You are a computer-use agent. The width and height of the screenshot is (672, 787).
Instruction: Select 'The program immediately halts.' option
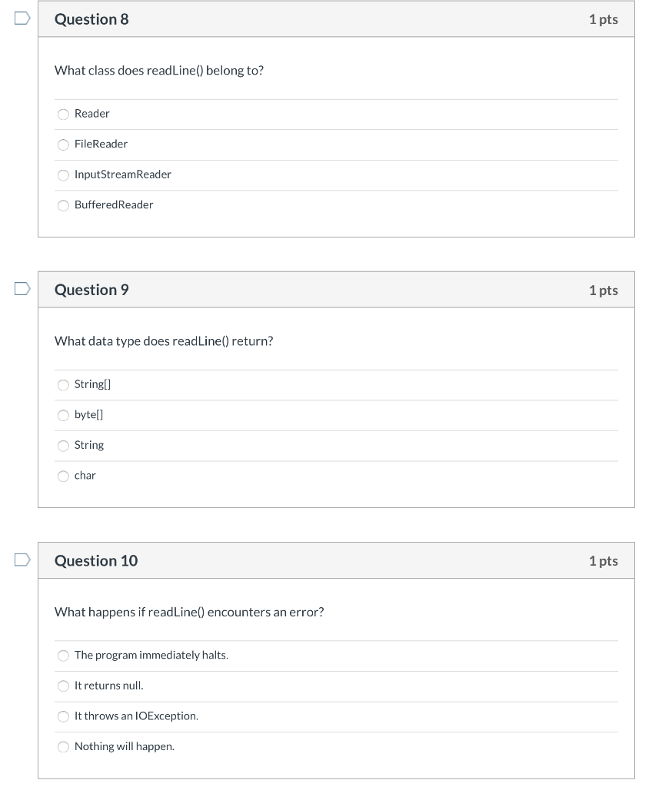[x=63, y=656]
